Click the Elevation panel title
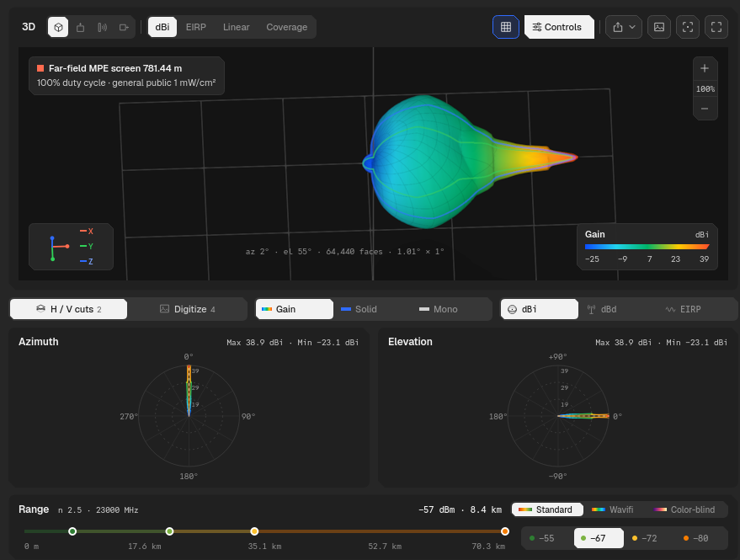The width and height of the screenshot is (740, 560). click(x=410, y=342)
